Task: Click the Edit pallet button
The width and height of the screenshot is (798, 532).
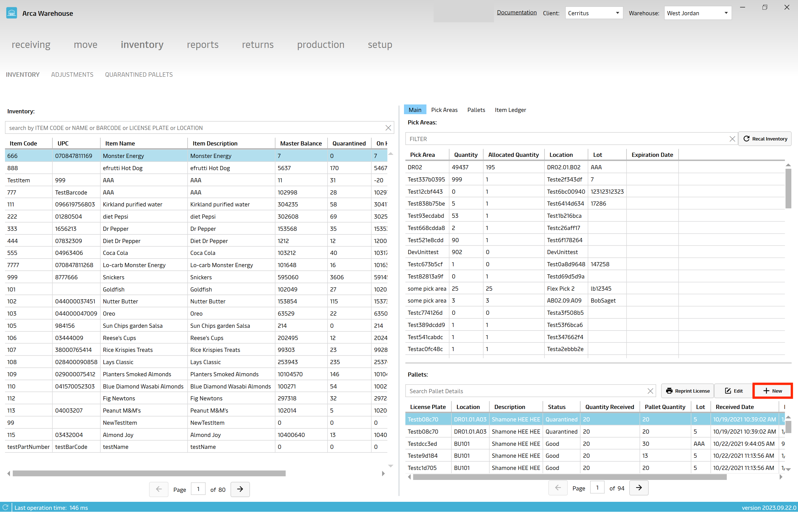Action: click(x=733, y=391)
